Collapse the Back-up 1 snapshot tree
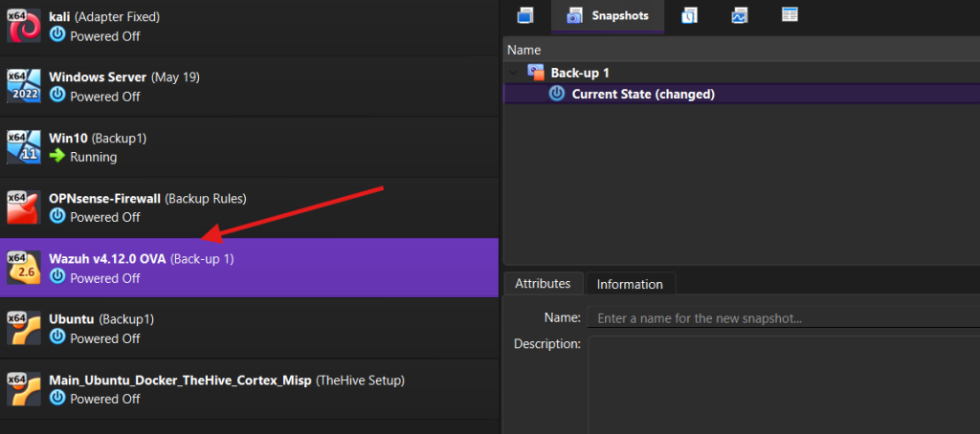 pyautogui.click(x=514, y=73)
